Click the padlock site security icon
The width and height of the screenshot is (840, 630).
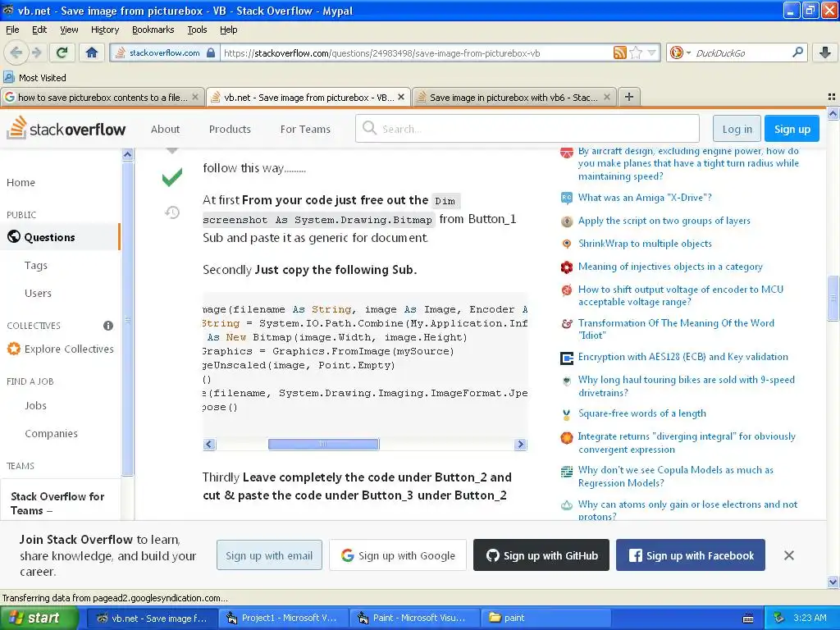click(x=211, y=52)
